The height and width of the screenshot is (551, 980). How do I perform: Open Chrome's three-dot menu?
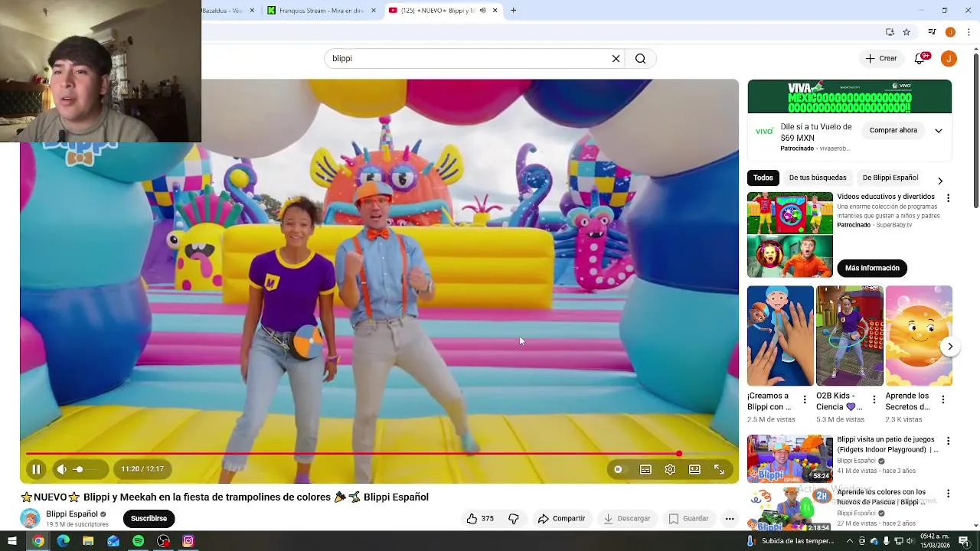pos(969,32)
